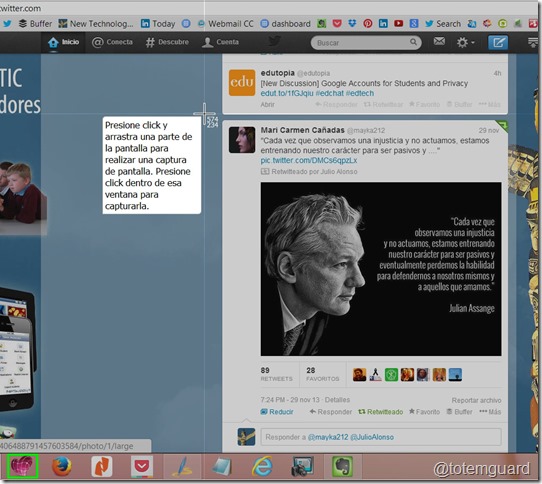Open the pink taskbar app highlighted in green

click(x=22, y=466)
